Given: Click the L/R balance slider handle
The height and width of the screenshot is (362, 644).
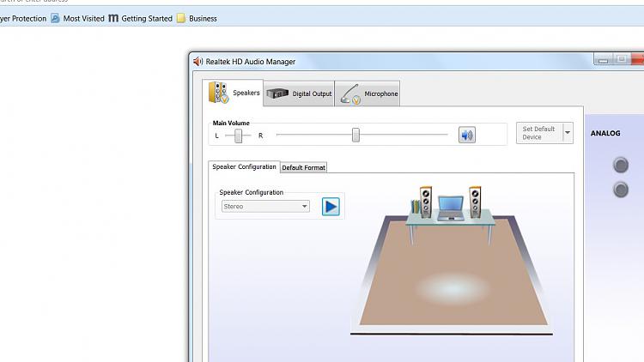Looking at the screenshot, I should click(x=238, y=136).
